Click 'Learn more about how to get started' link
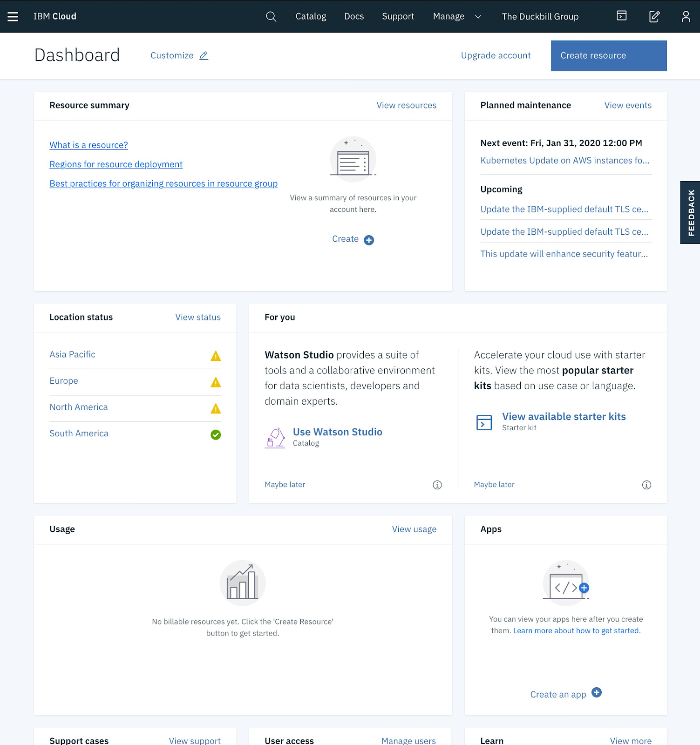Image resolution: width=700 pixels, height=745 pixels. 577,631
